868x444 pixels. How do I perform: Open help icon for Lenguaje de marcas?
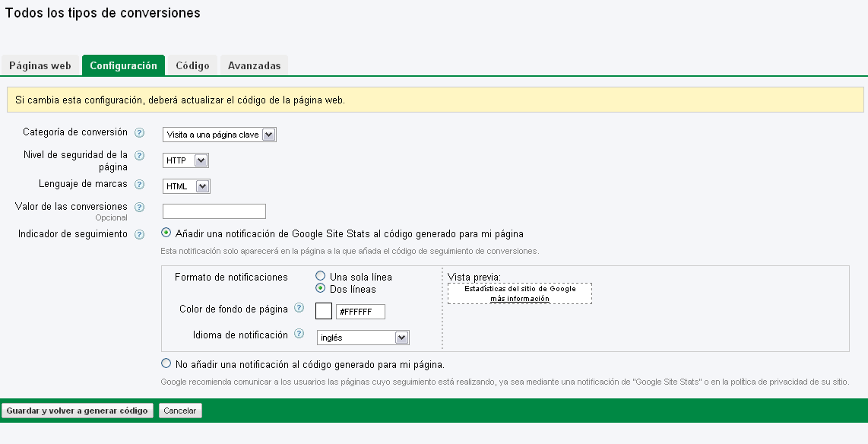(139, 185)
